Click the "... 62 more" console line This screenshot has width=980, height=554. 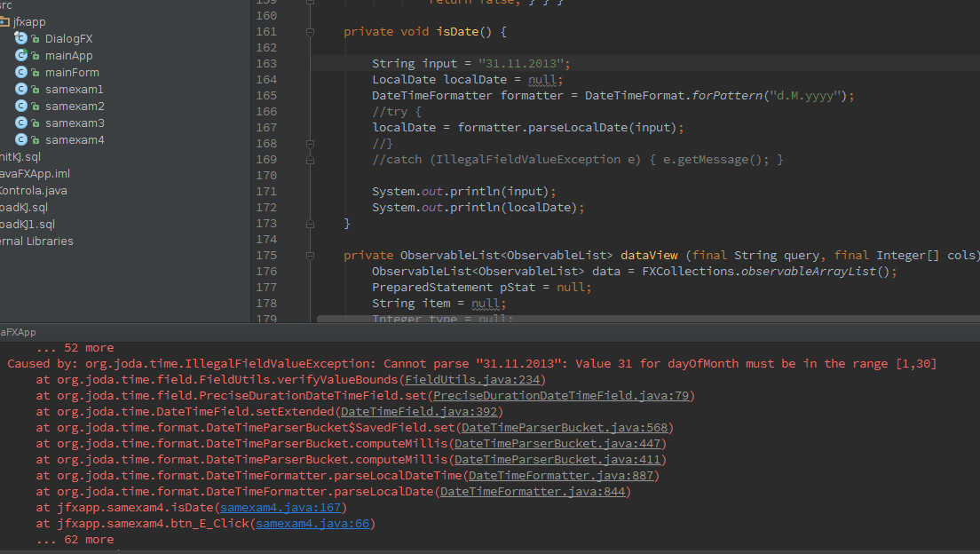[75, 540]
